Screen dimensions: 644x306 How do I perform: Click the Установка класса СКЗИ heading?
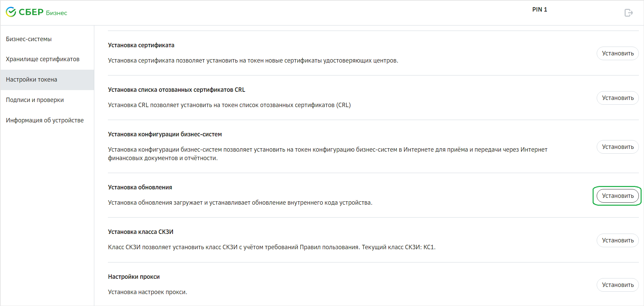[141, 232]
